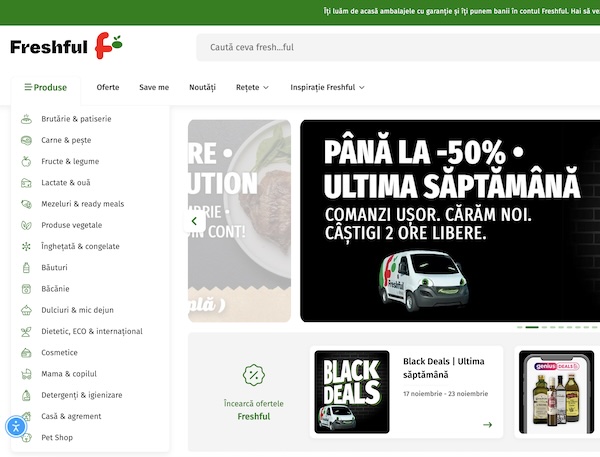
Task: Click the Înghețată & congelate snowflake icon
Action: tap(26, 246)
